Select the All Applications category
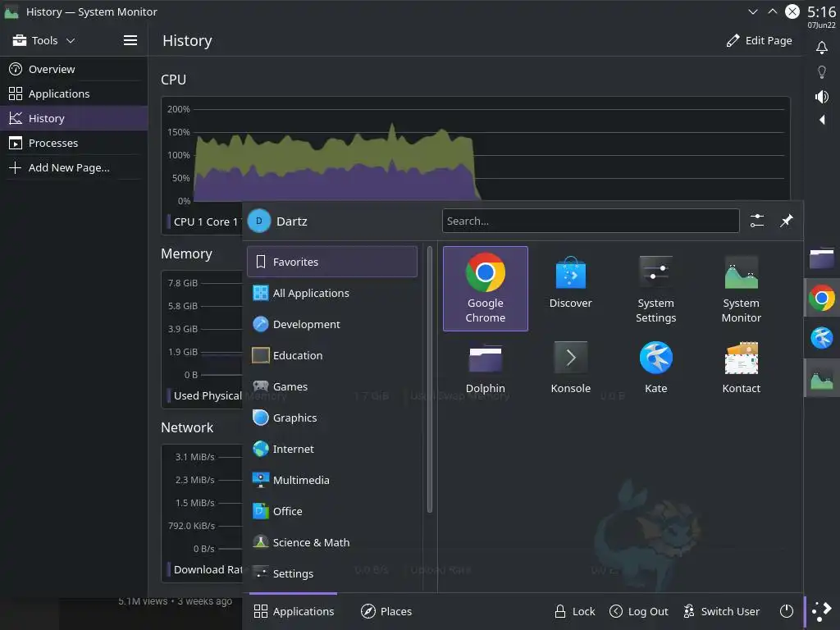Viewport: 840px width, 630px height. [332, 293]
